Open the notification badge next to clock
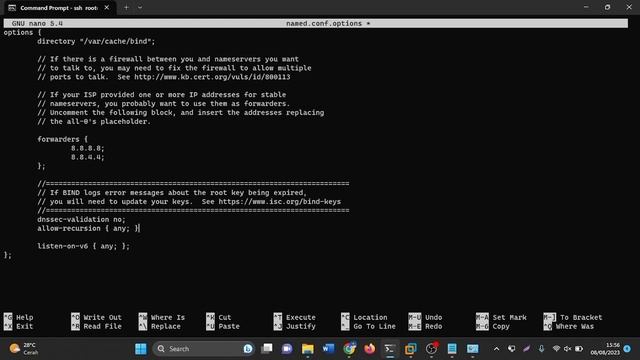640x360 pixels. coord(627,349)
